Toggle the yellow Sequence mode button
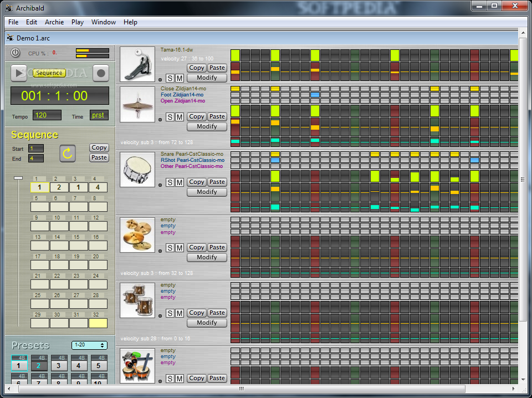The image size is (532, 398). (49, 73)
